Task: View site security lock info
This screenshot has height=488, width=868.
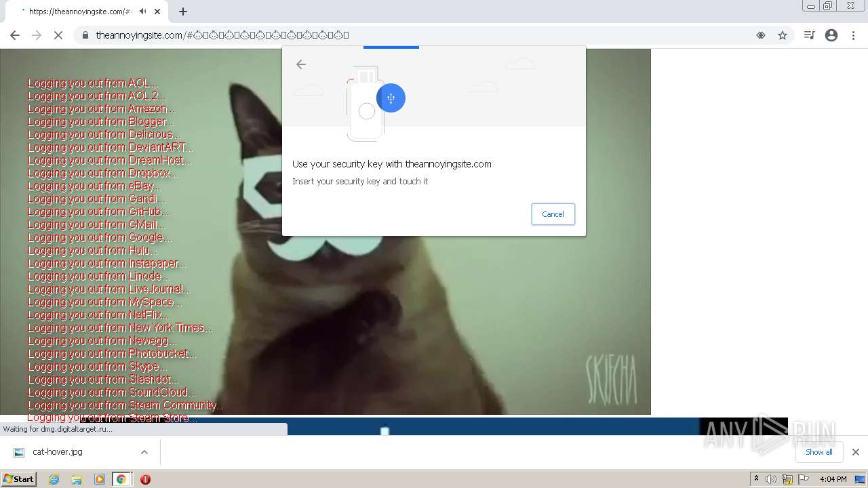Action: point(85,35)
